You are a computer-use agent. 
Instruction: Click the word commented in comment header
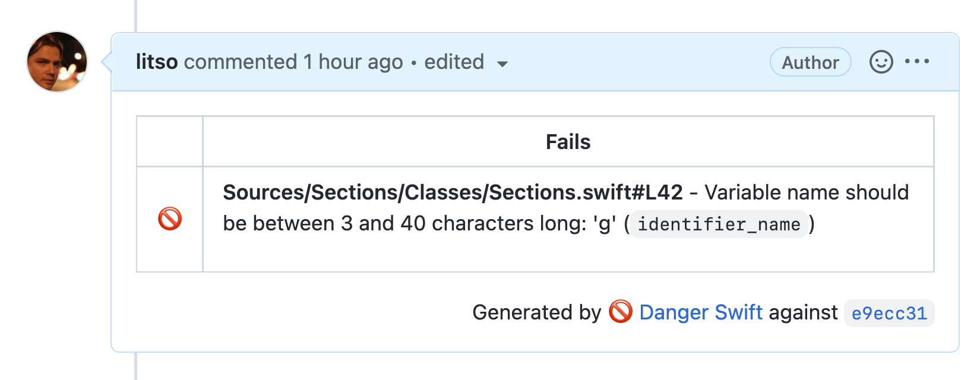coord(241,62)
